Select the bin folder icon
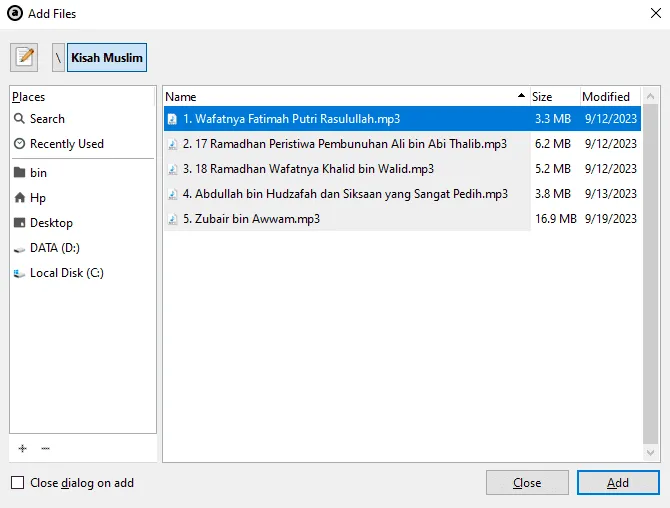 19,173
